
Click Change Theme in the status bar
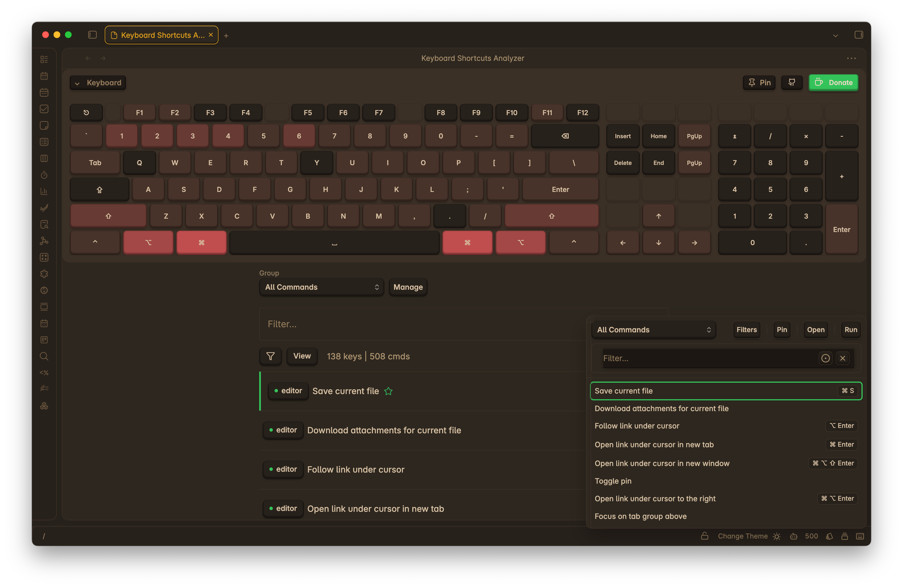click(x=743, y=536)
